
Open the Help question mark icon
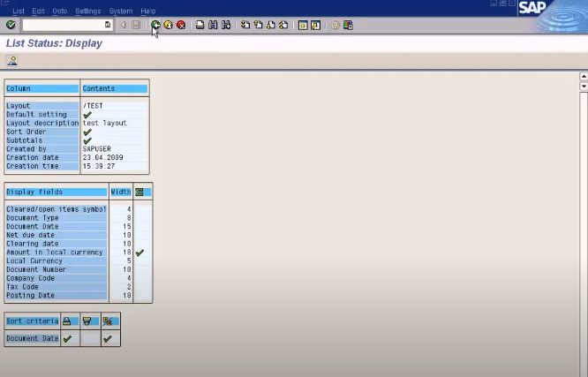(x=335, y=25)
